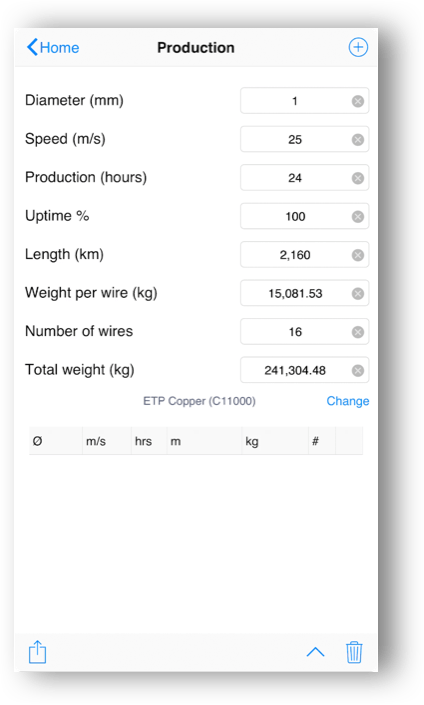Clear the Speed field value
The height and width of the screenshot is (705, 424).
[x=358, y=140]
